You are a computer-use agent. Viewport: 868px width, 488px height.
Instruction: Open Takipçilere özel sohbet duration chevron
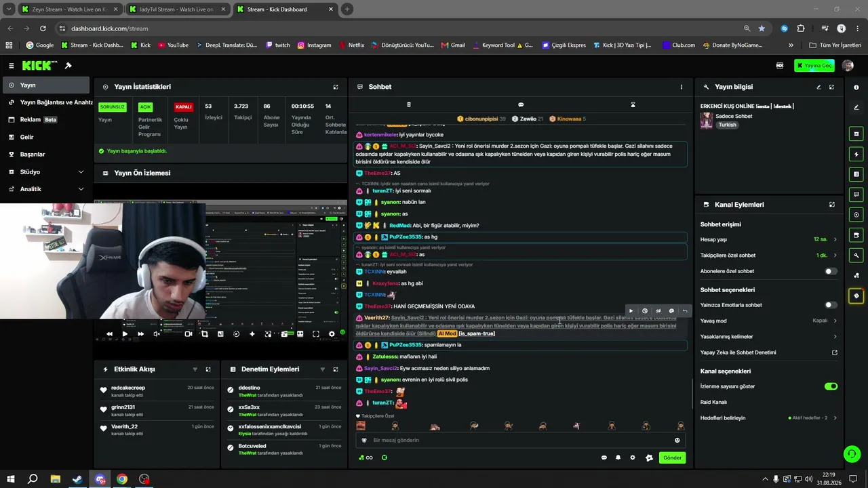tap(835, 256)
